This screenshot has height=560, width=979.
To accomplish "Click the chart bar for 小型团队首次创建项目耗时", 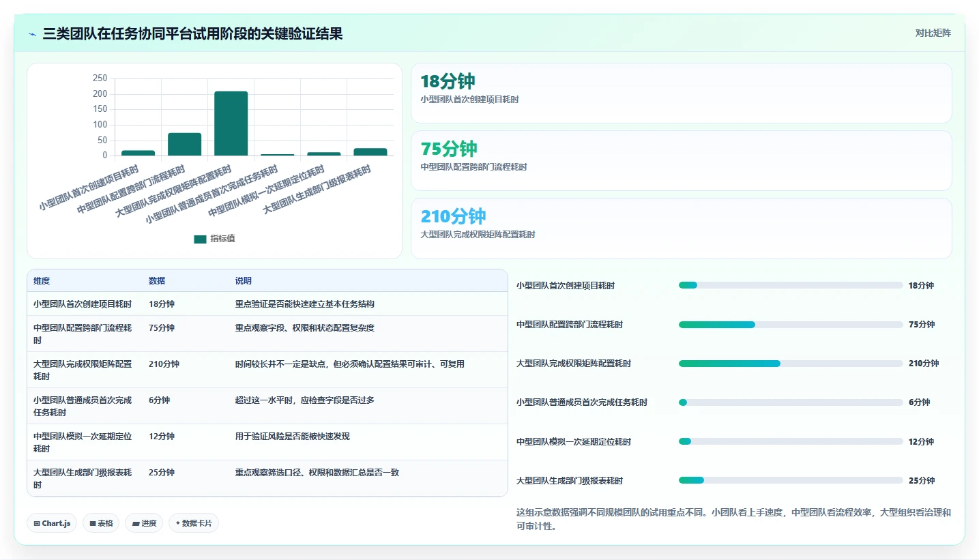I will [138, 153].
